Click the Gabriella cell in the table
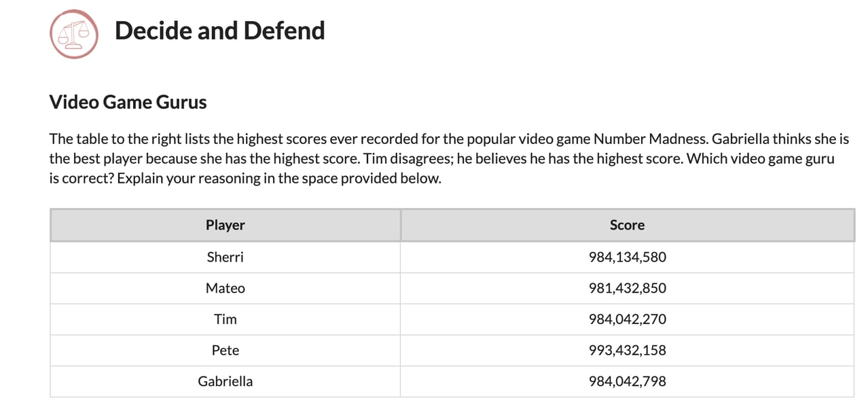Viewport: 868px width, 411px height. pyautogui.click(x=225, y=381)
